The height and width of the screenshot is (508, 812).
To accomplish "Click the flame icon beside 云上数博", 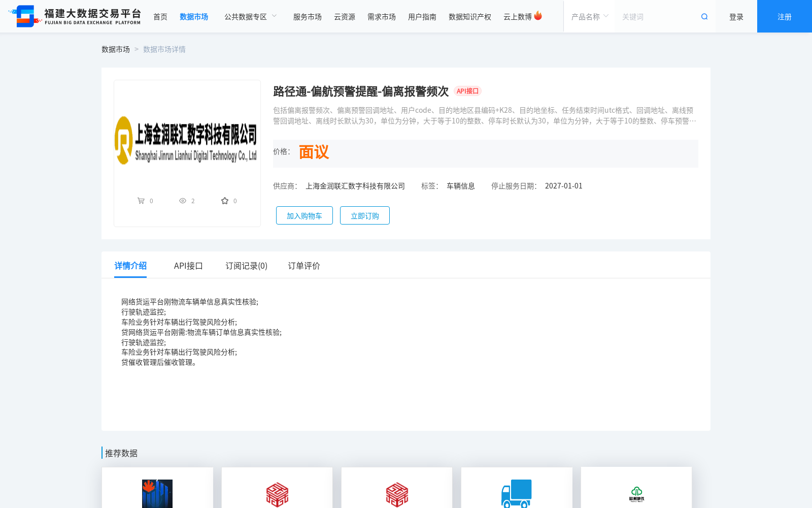I will pos(538,16).
